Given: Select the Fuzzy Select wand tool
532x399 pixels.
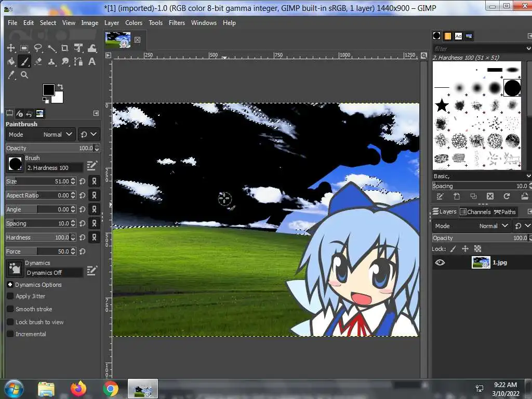Looking at the screenshot, I should (x=51, y=48).
